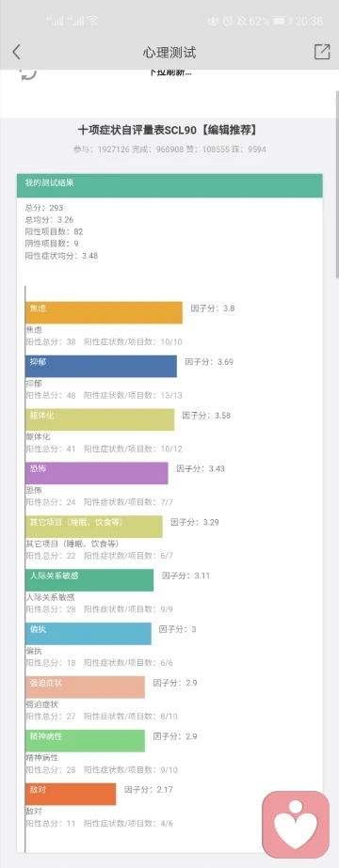Select the orange 焦虑 bar
Viewport: 339px width, 868px height.
pos(105,313)
